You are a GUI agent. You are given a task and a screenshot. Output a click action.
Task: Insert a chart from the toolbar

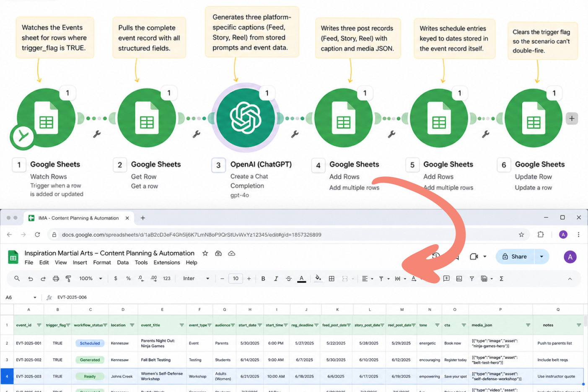click(459, 279)
